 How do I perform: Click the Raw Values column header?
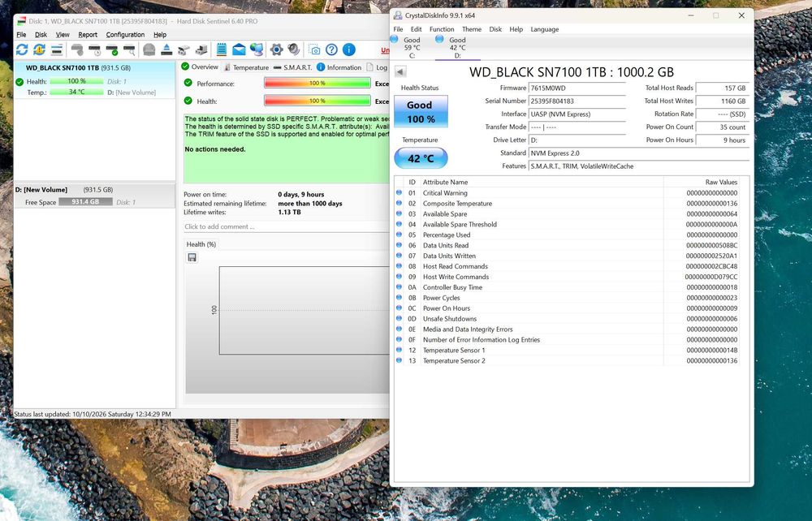pos(702,182)
